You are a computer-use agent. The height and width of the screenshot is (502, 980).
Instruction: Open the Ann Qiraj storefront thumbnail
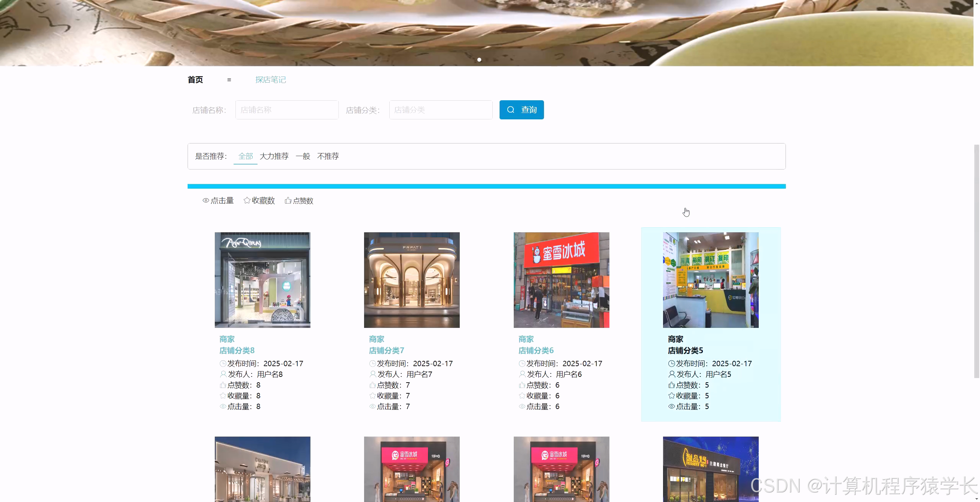pyautogui.click(x=263, y=280)
